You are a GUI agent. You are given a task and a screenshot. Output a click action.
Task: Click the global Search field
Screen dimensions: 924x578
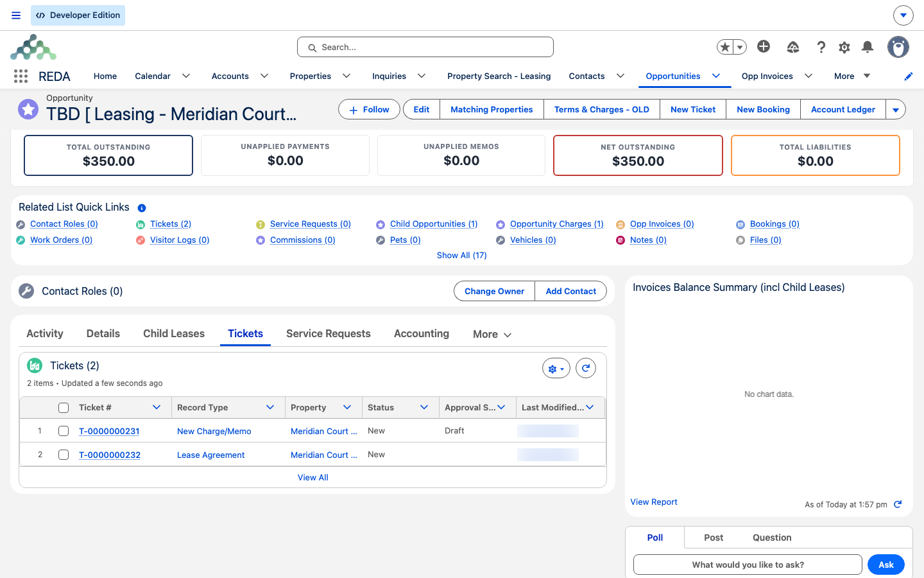[425, 47]
